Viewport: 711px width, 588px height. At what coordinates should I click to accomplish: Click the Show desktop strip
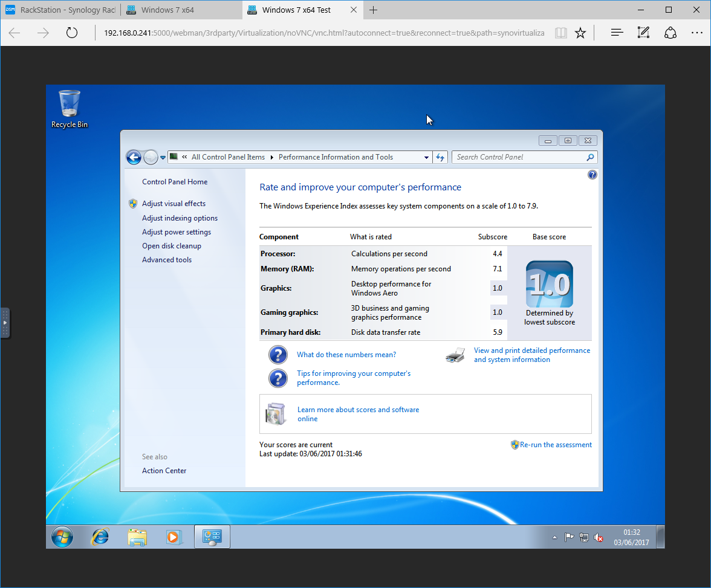coord(661,537)
